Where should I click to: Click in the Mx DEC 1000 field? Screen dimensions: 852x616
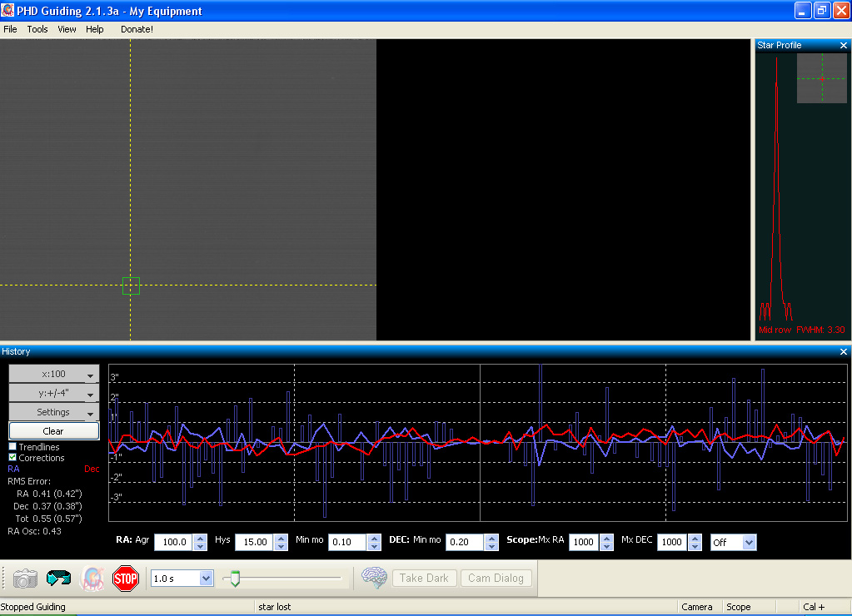673,542
